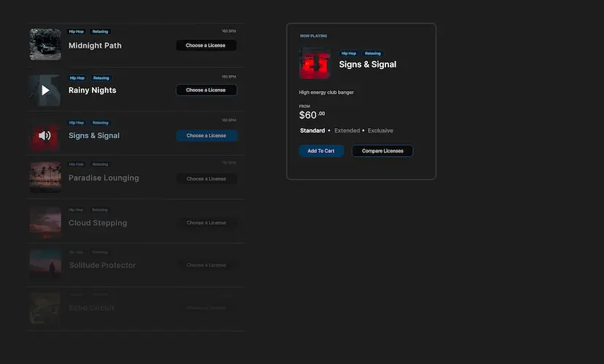Select the Exclusive license option
This screenshot has height=364, width=604.
click(x=380, y=130)
